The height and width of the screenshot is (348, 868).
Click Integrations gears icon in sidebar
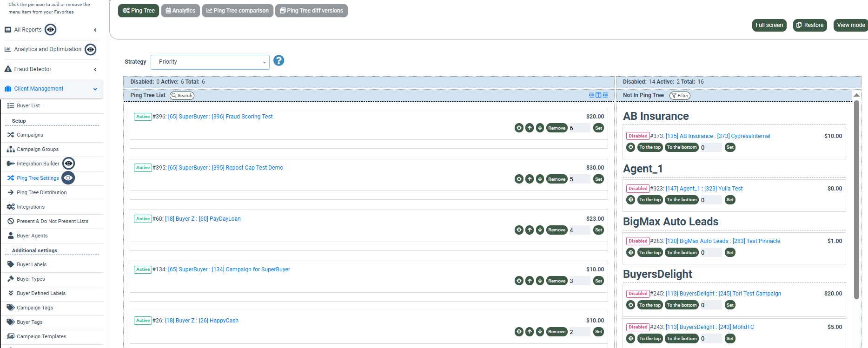(x=11, y=207)
